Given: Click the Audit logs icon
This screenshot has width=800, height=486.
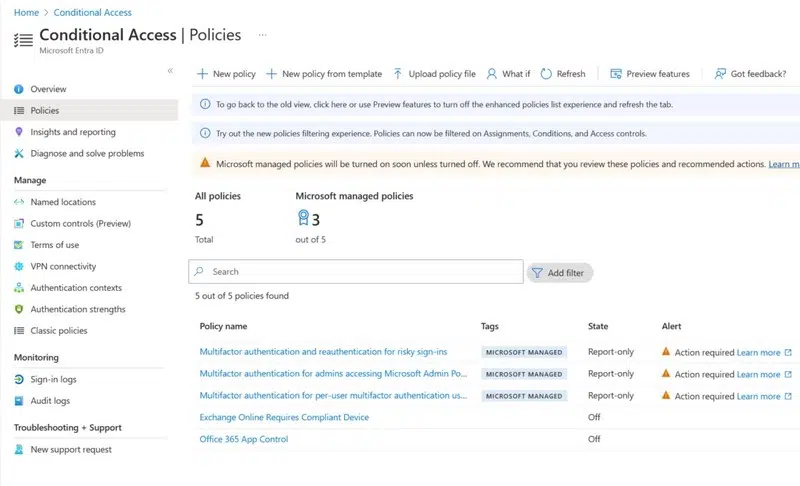Looking at the screenshot, I should click(19, 401).
